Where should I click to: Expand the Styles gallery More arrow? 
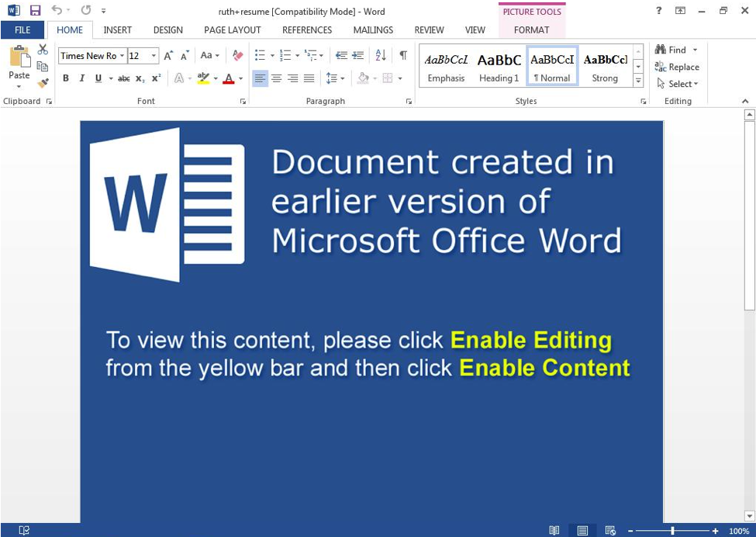pyautogui.click(x=638, y=81)
